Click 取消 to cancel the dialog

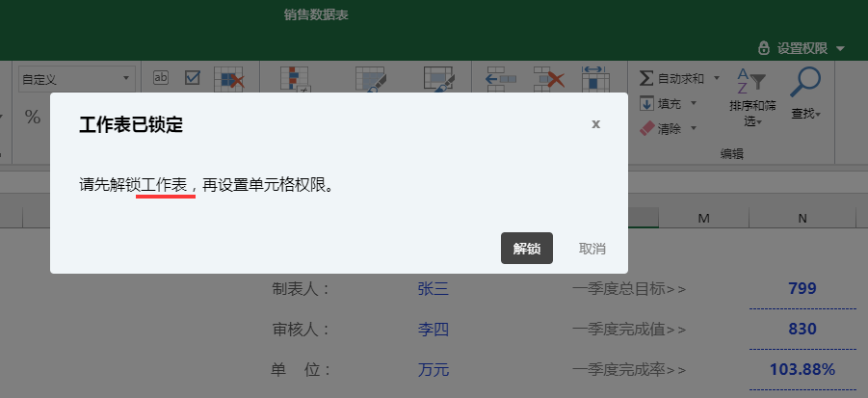[592, 249]
